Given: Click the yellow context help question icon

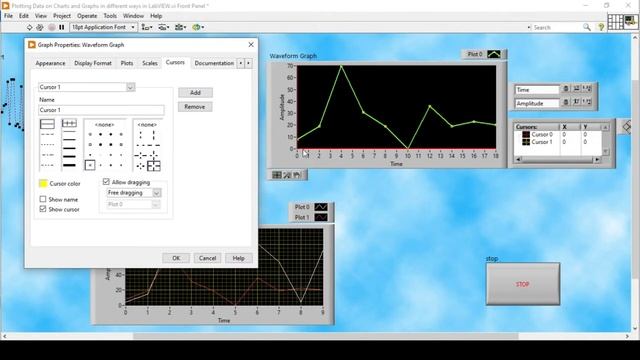Looking at the screenshot, I should [x=601, y=27].
